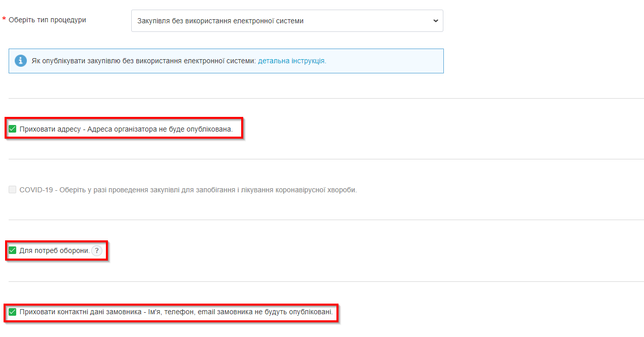Click the 'Приховати контактні дані замовника' label
The image size is (644, 337).
pos(80,312)
